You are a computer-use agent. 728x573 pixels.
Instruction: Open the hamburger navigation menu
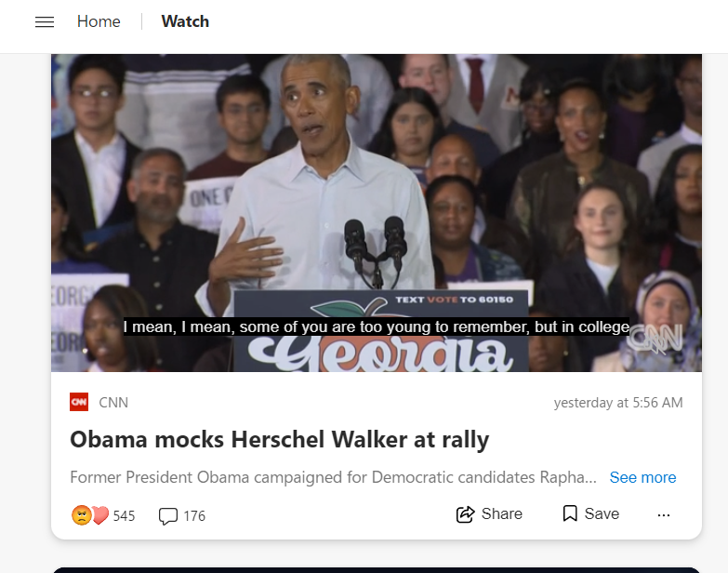[x=45, y=21]
